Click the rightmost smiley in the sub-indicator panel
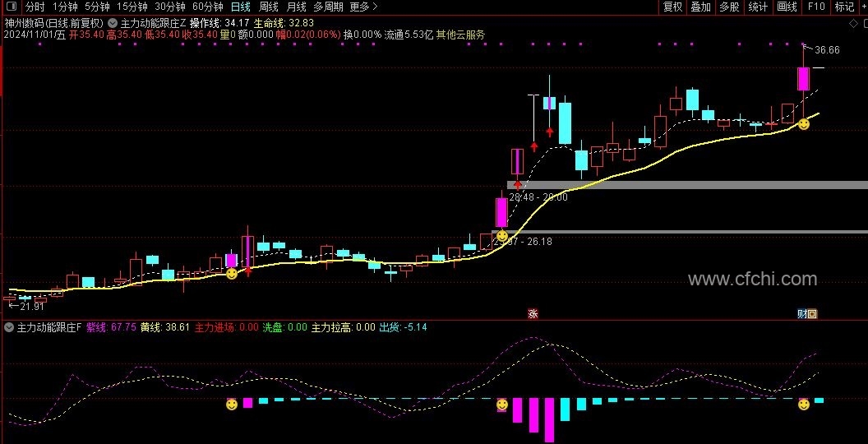 (x=803, y=405)
